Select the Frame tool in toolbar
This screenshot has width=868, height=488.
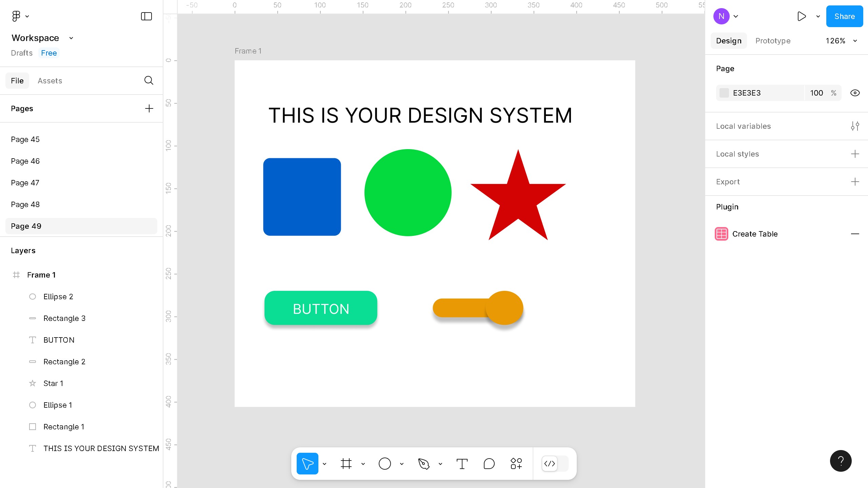(x=346, y=464)
